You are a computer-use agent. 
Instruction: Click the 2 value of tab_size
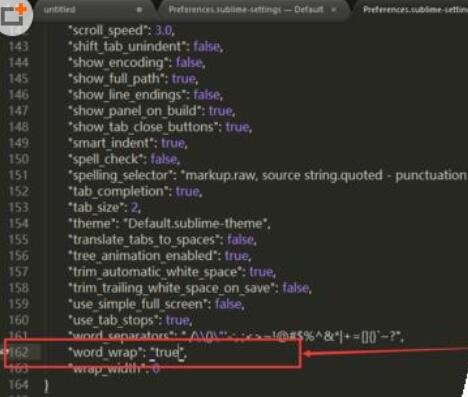[x=134, y=207]
